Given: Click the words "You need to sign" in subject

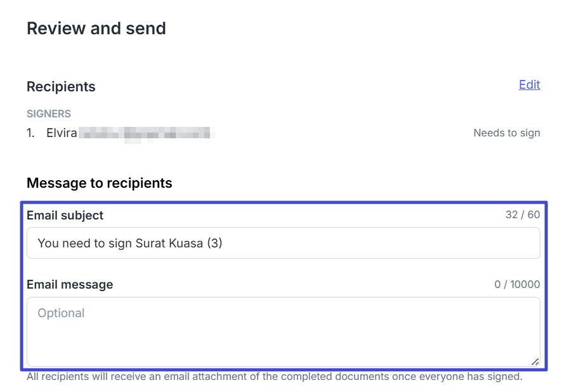Looking at the screenshot, I should tap(84, 243).
